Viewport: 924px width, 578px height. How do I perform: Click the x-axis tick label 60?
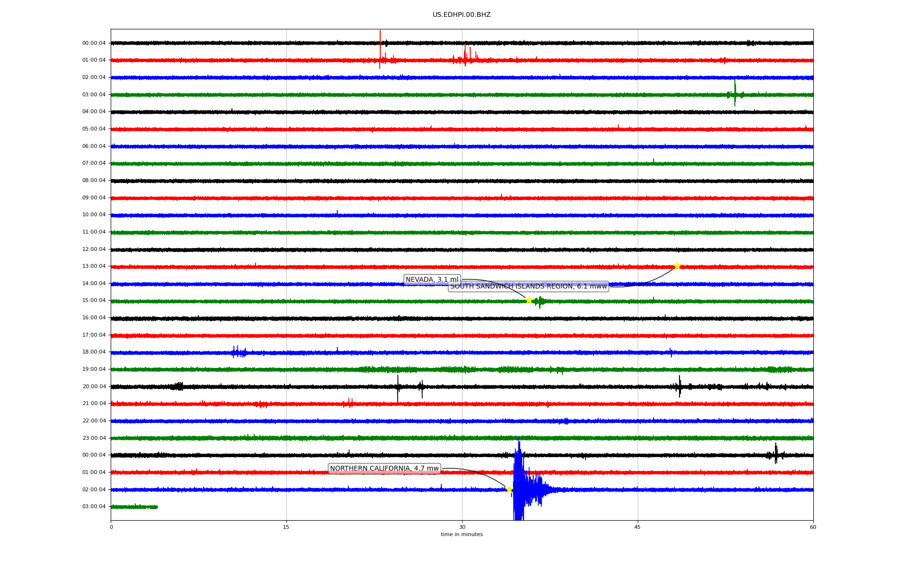tap(813, 527)
